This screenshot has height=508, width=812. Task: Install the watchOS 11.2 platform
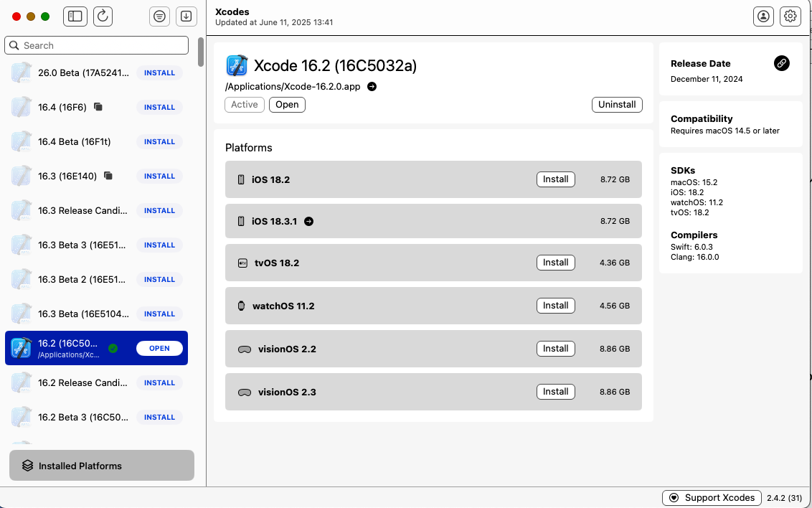click(x=556, y=306)
